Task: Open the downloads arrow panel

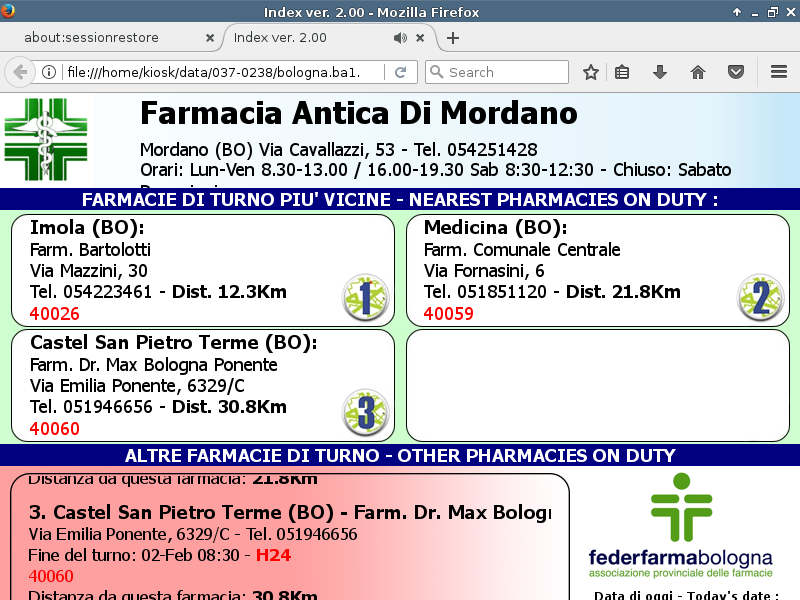Action: click(x=660, y=72)
